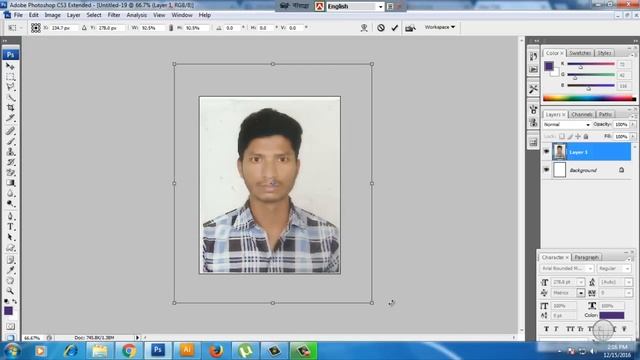Toggle relative positioning triangle in options bar
Screen dimensions: 640x360
click(84, 28)
